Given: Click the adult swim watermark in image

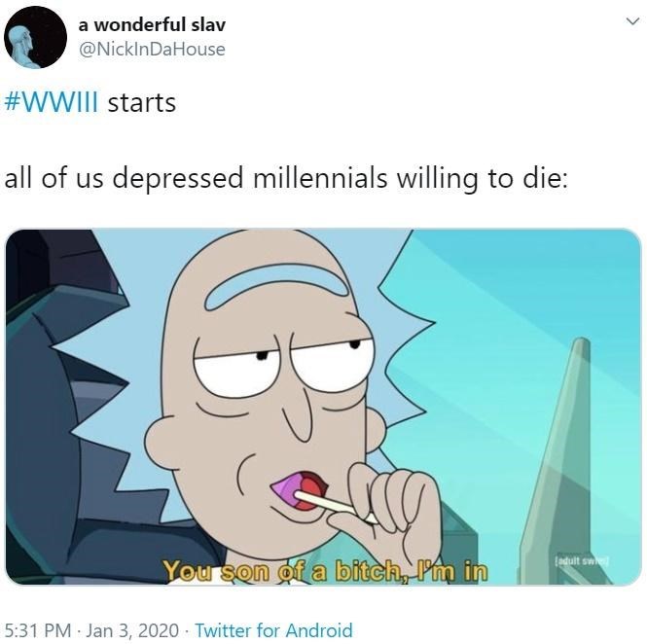Looking at the screenshot, I should (x=583, y=560).
